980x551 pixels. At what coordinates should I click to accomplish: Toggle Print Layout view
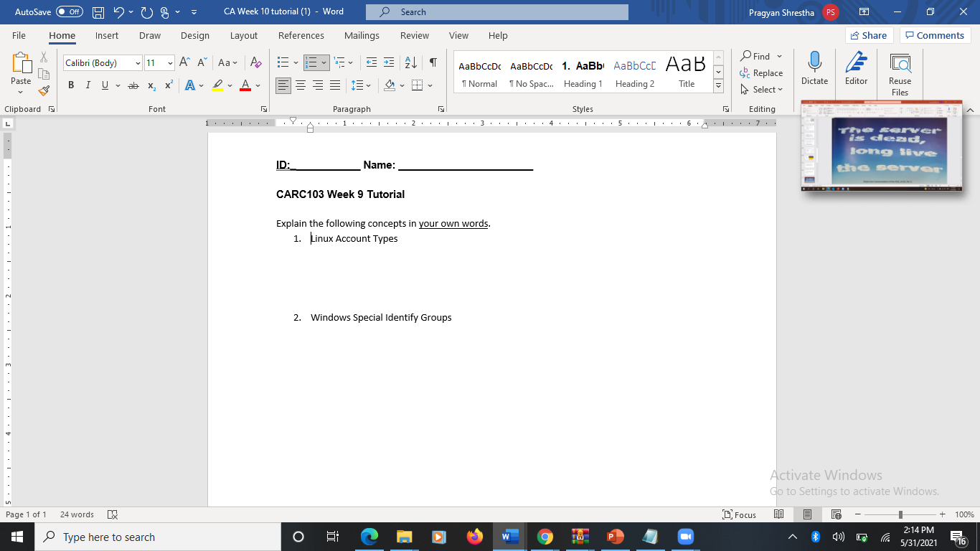click(807, 514)
